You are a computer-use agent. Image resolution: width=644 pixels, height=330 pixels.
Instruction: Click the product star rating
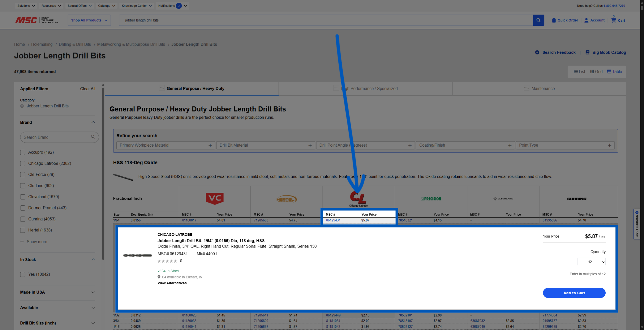[167, 261]
